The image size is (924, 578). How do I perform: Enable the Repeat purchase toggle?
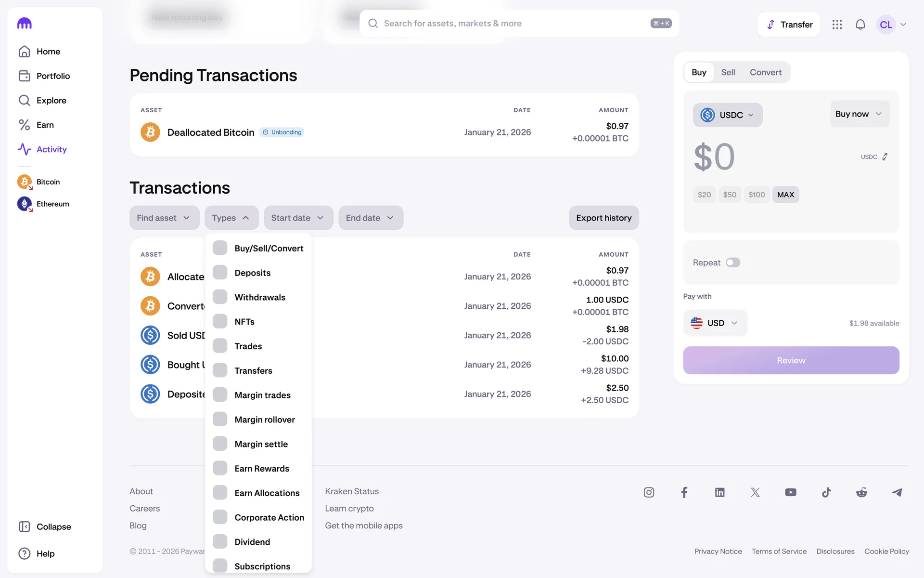click(x=733, y=263)
